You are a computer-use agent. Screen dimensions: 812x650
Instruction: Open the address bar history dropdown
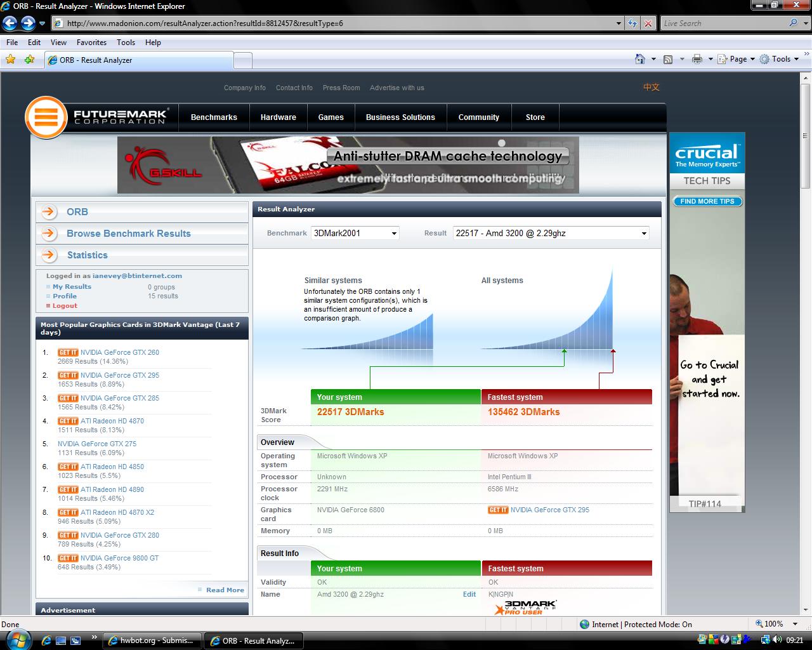click(x=619, y=23)
